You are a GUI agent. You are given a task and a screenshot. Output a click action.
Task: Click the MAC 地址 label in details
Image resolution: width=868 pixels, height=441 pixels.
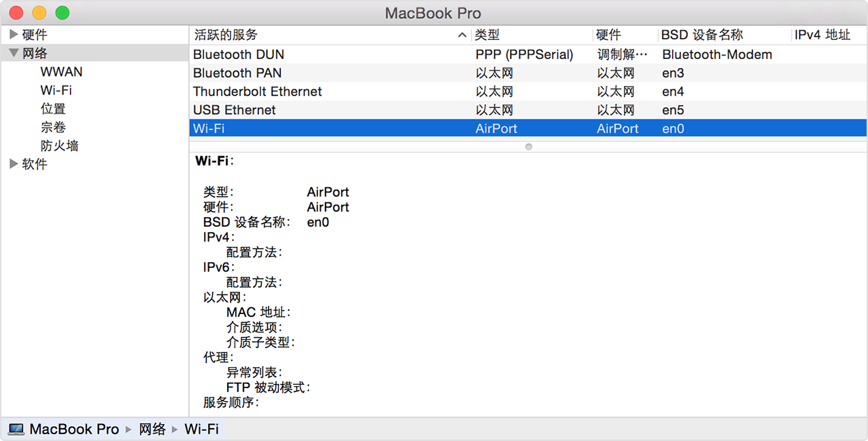(x=258, y=312)
